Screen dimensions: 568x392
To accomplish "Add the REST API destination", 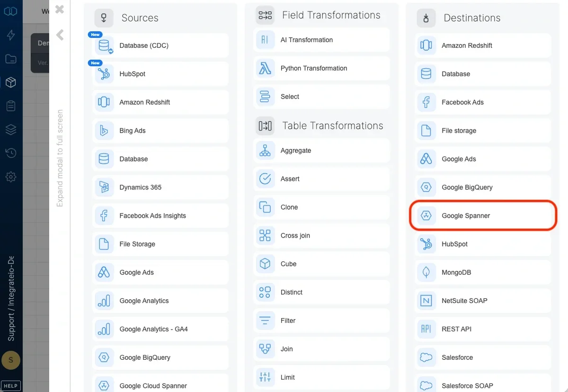I will (x=483, y=330).
